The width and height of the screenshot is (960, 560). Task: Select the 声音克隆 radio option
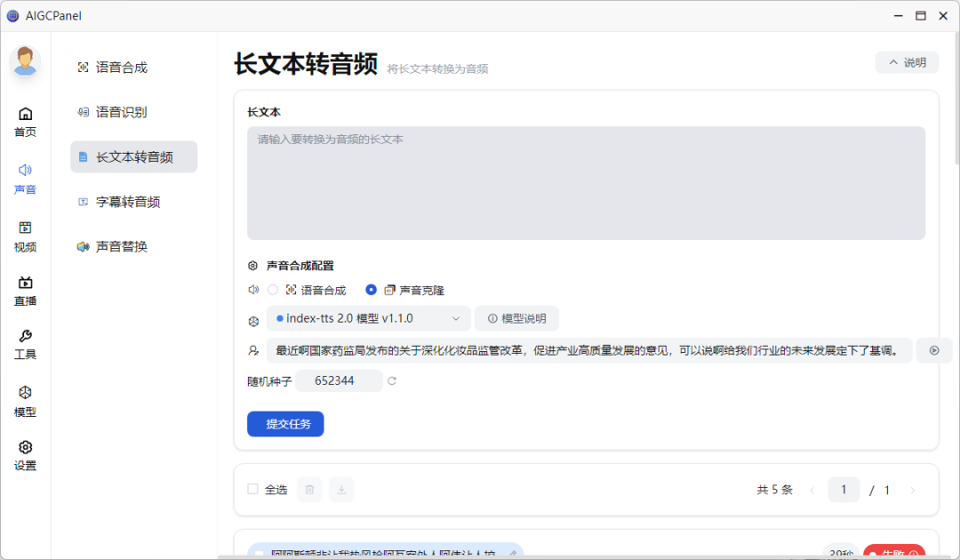pos(372,290)
